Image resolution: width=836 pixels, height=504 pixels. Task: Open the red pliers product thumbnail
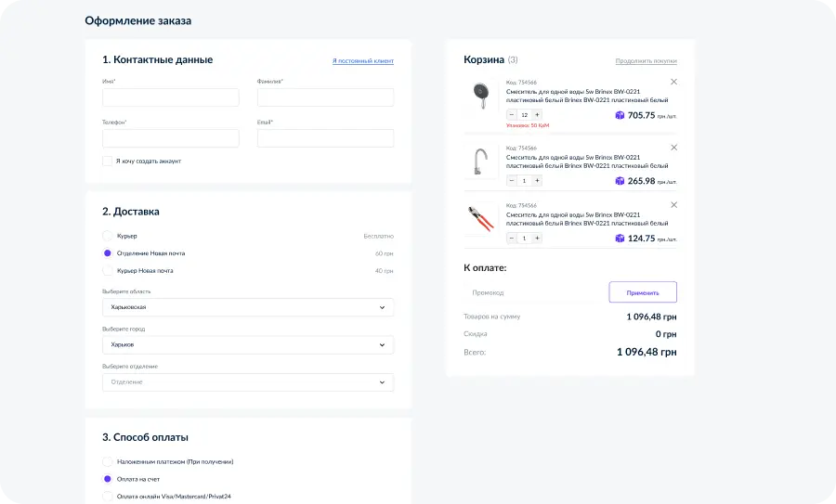pos(481,219)
